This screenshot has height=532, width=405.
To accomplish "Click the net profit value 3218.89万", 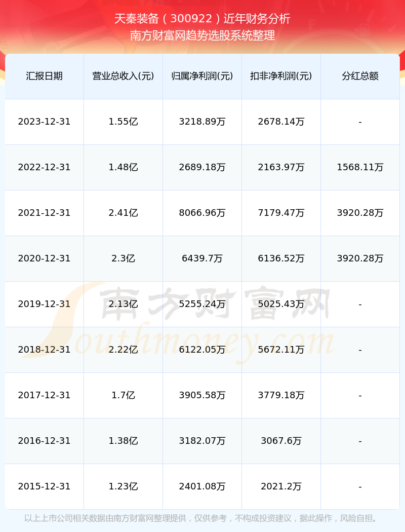I will (202, 122).
